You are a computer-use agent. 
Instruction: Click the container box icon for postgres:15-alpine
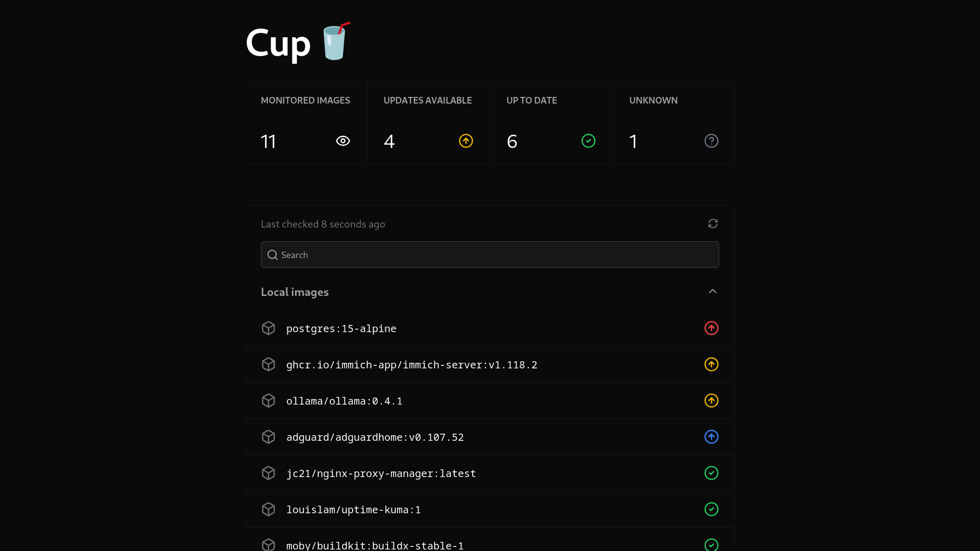(268, 328)
